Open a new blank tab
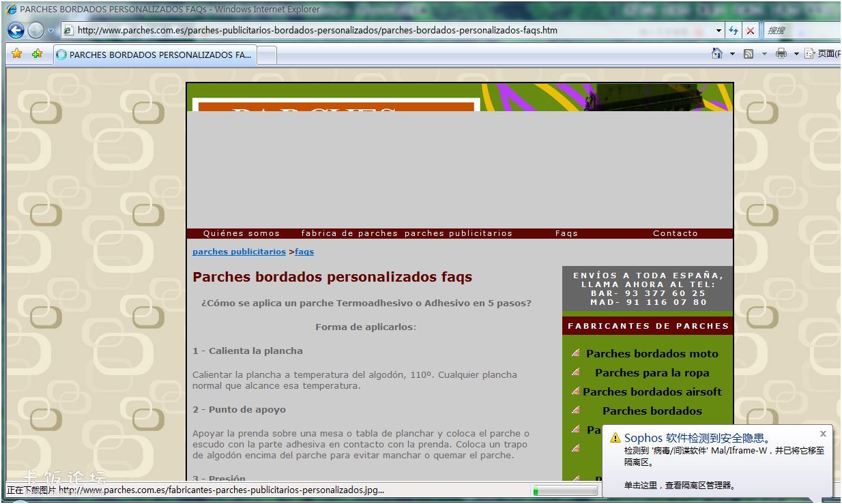842x504 pixels. click(x=267, y=55)
